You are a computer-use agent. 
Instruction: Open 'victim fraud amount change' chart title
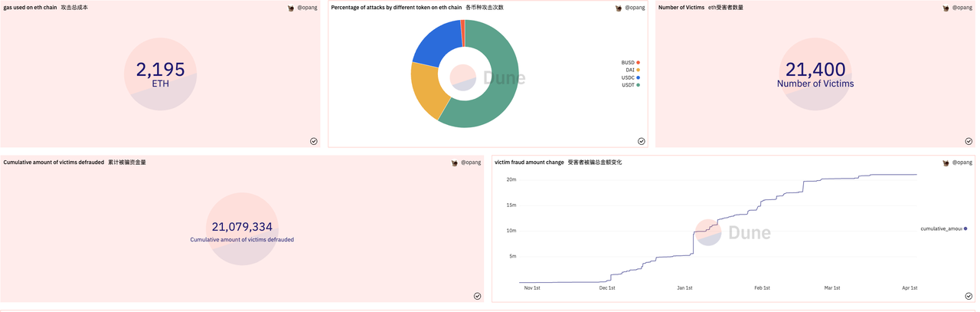[x=529, y=163]
